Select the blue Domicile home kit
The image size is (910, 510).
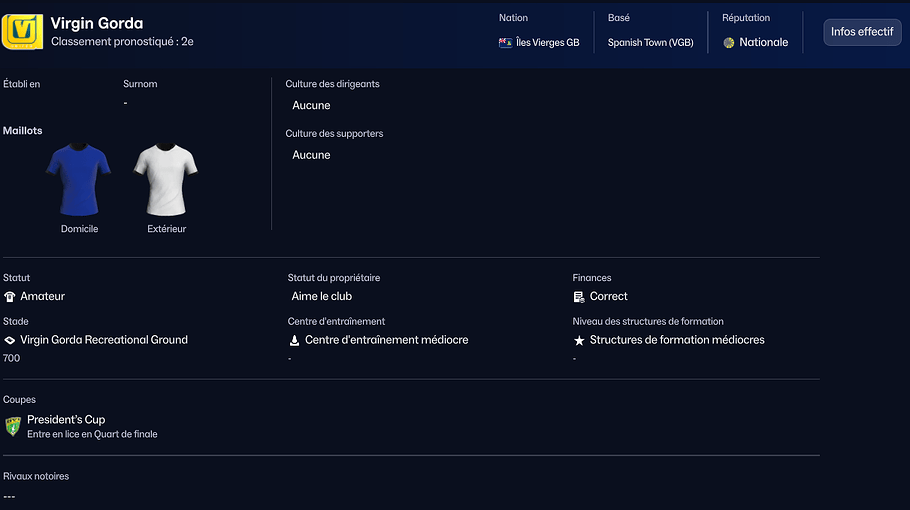point(78,180)
